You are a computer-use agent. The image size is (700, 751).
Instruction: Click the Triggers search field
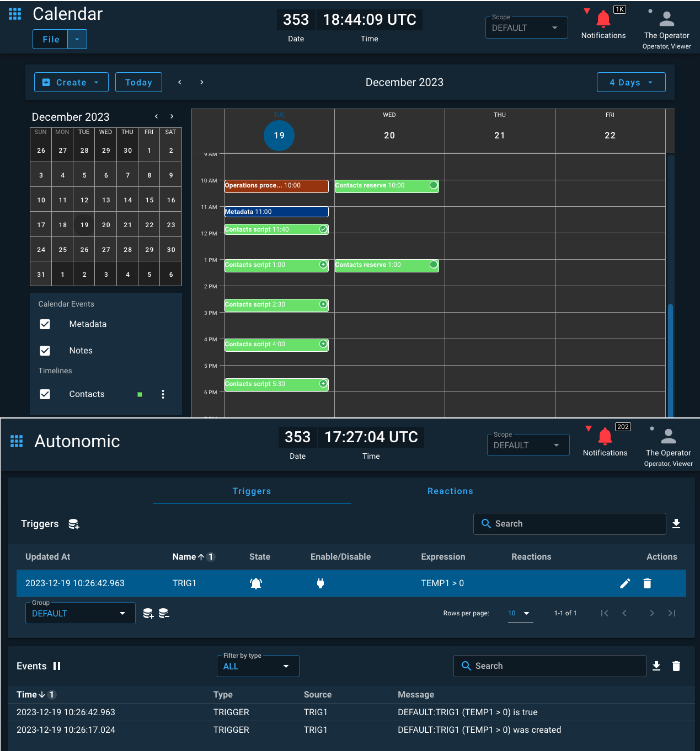(569, 523)
